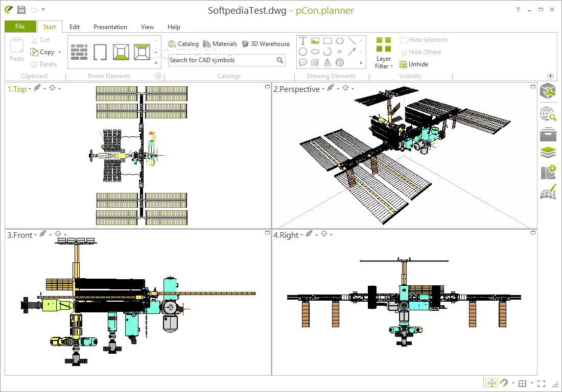Pick the Arrow drawing tool

click(352, 52)
